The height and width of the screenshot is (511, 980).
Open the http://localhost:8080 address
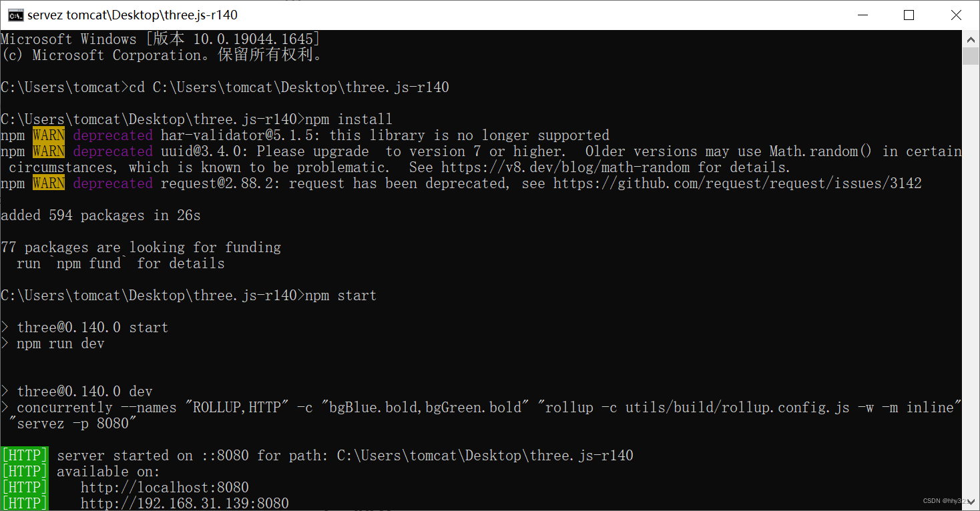coord(164,487)
